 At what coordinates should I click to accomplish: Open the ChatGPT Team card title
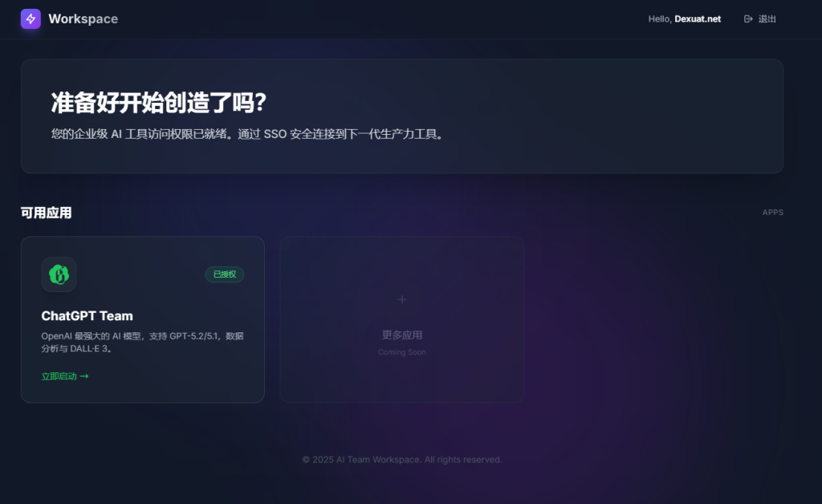click(87, 316)
